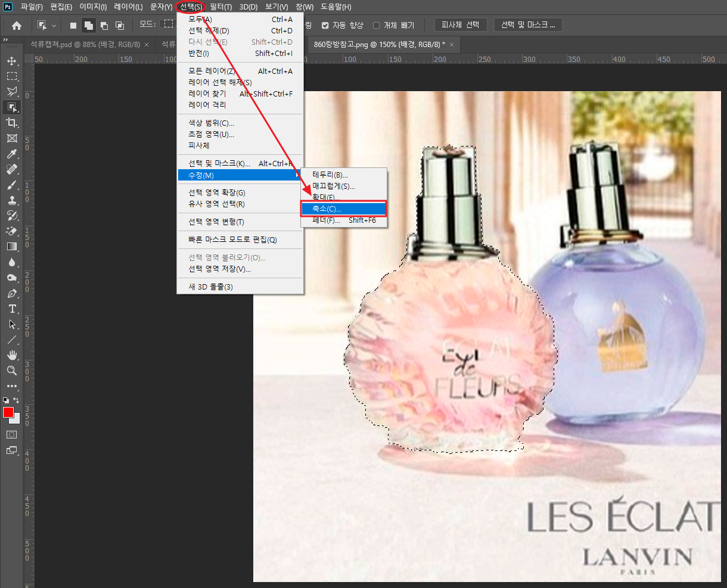Select the Gradient tool
The image size is (727, 588).
12,247
